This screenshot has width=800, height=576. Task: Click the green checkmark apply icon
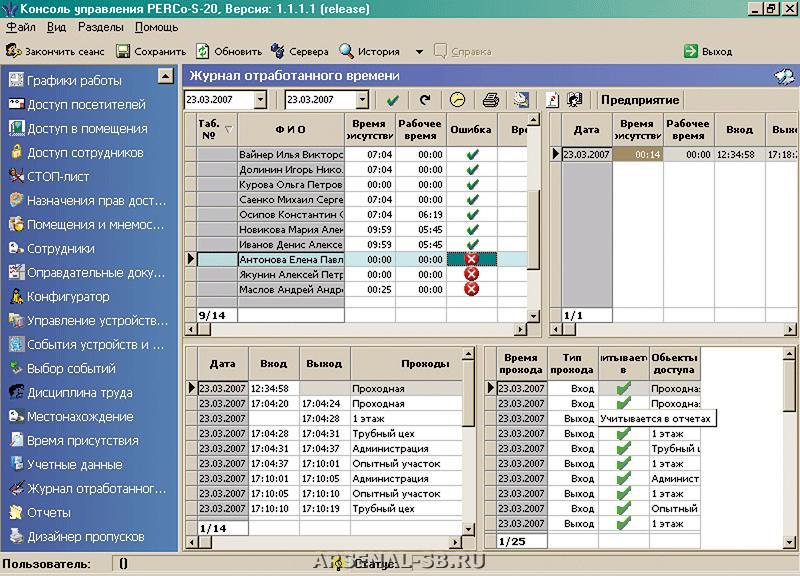[x=393, y=100]
